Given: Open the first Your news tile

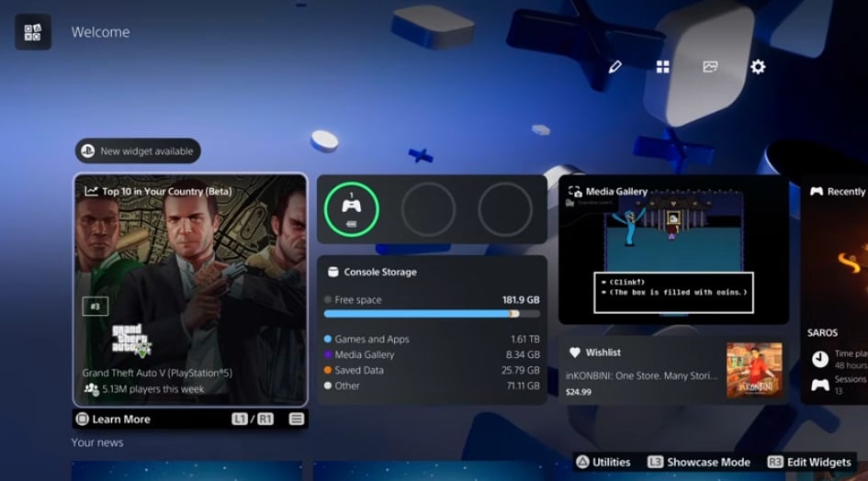Looking at the screenshot, I should coord(187,471).
